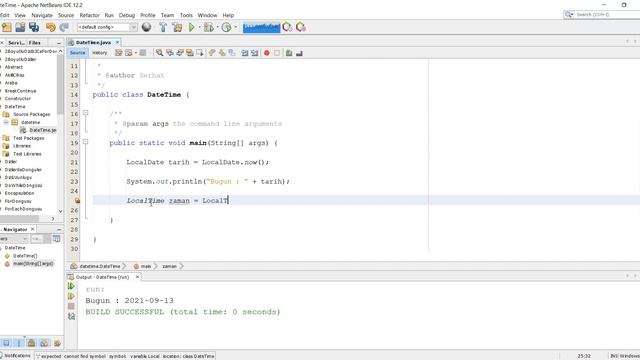Toggle the editor highlight search icon
Screen dimensions: 640x360
point(190,53)
